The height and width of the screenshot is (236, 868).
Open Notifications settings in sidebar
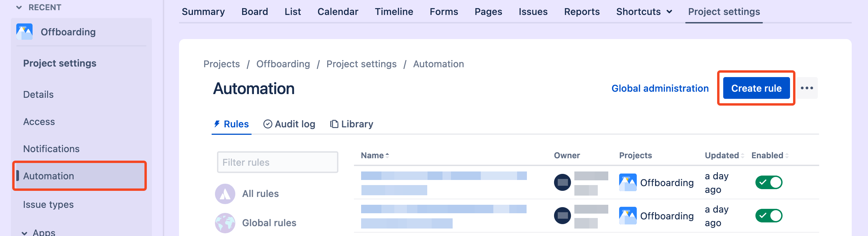tap(51, 149)
